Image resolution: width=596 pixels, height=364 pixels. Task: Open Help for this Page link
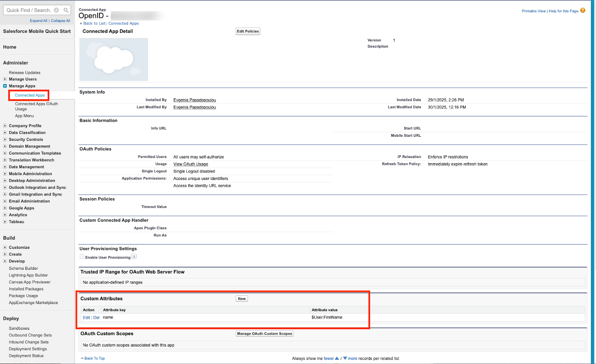pyautogui.click(x=563, y=11)
